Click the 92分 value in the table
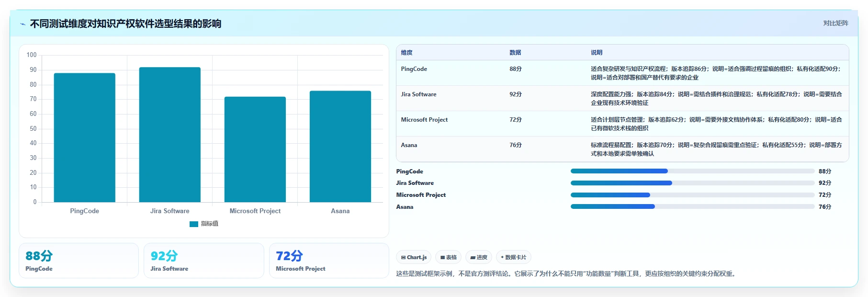Viewport: 868px width, 297px height. pyautogui.click(x=516, y=94)
